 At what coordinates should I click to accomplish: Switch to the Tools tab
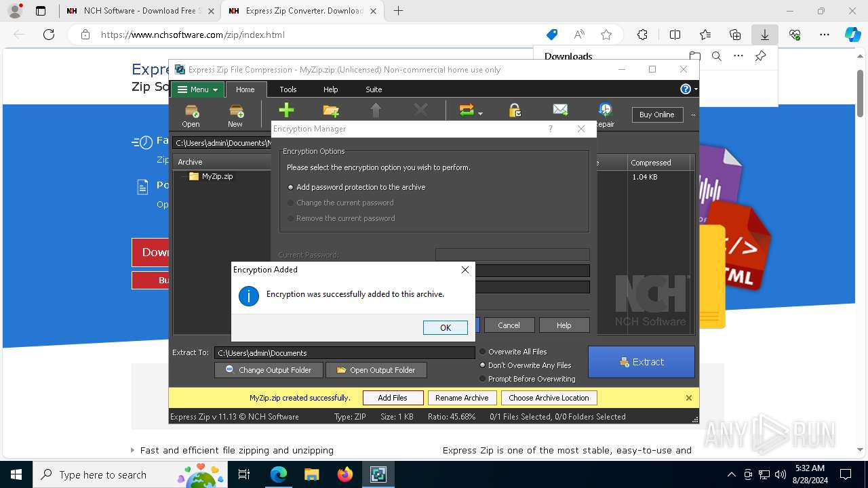click(x=288, y=89)
